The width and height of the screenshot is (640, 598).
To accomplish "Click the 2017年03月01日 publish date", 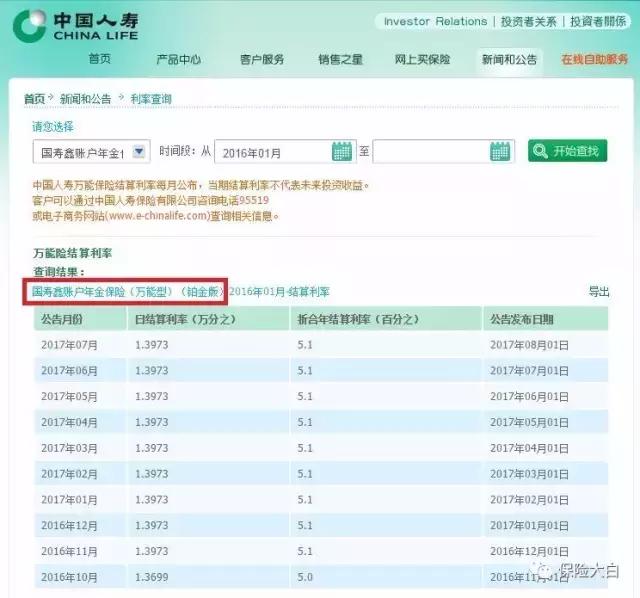I will (x=529, y=474).
